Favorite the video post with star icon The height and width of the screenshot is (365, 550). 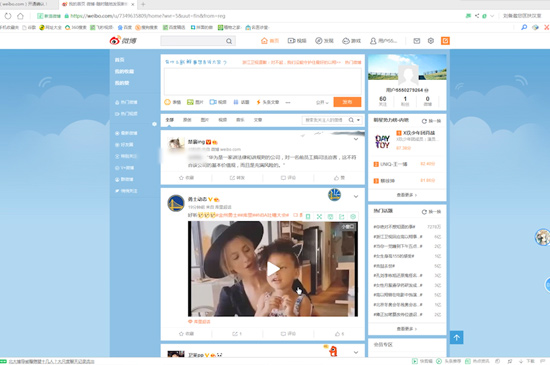[186, 333]
